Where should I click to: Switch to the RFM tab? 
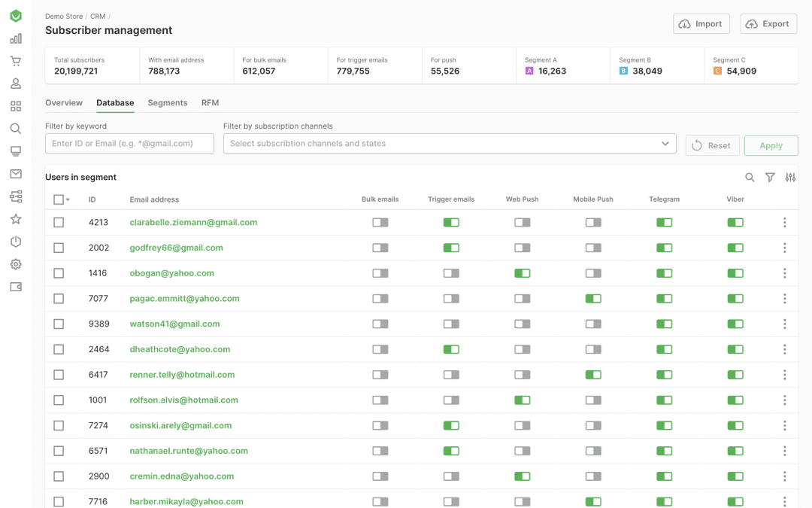click(x=210, y=103)
